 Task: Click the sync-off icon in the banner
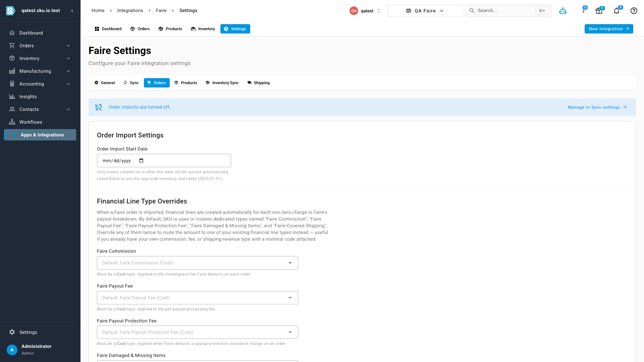point(99,107)
